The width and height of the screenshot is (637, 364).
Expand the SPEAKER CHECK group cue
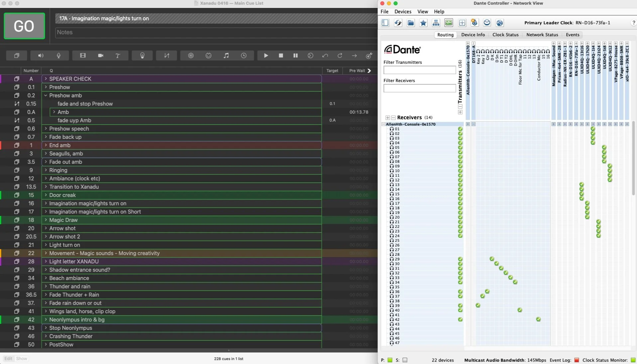tap(46, 79)
